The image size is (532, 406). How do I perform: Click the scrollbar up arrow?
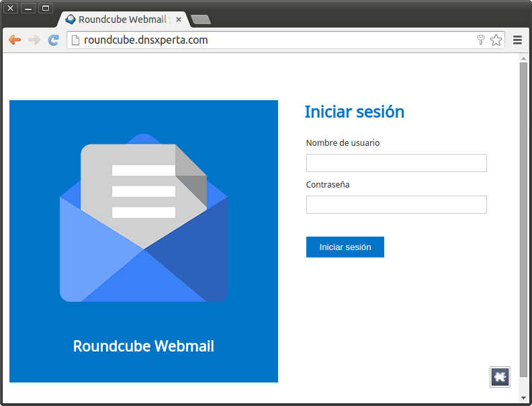point(523,58)
